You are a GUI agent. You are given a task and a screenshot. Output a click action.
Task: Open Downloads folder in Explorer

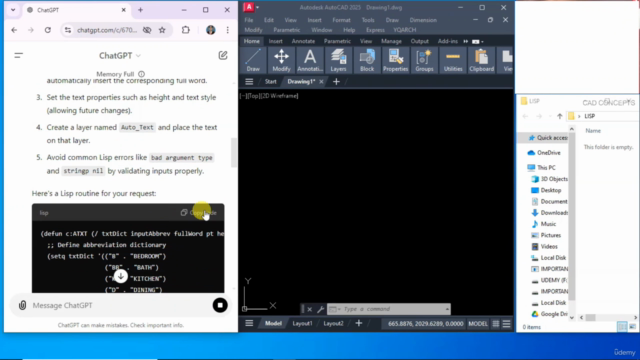point(549,213)
